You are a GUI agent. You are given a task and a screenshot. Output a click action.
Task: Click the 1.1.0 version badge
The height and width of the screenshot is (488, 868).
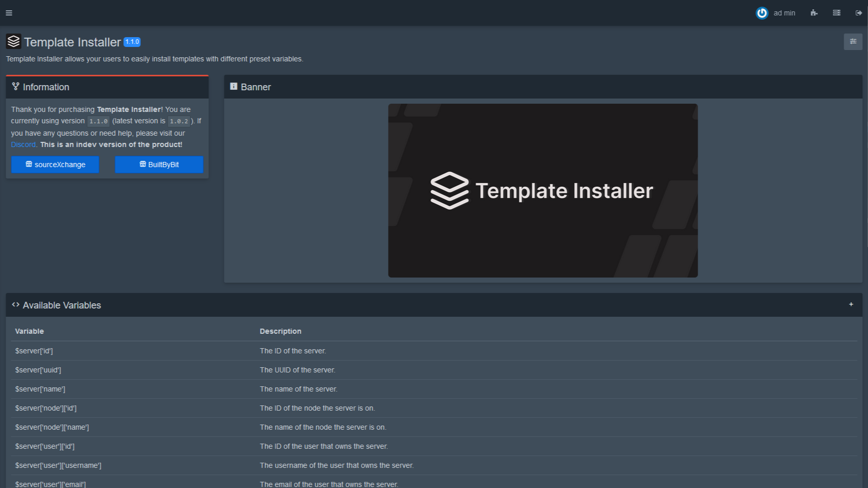click(132, 41)
